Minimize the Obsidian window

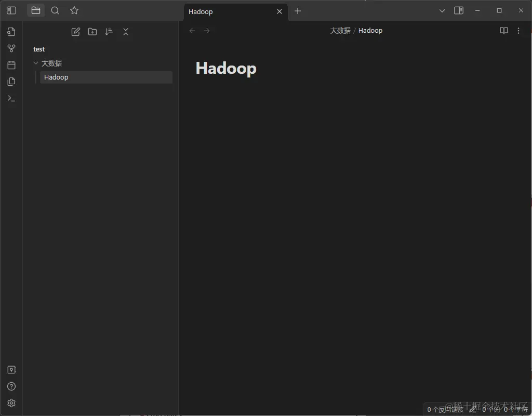pos(477,11)
